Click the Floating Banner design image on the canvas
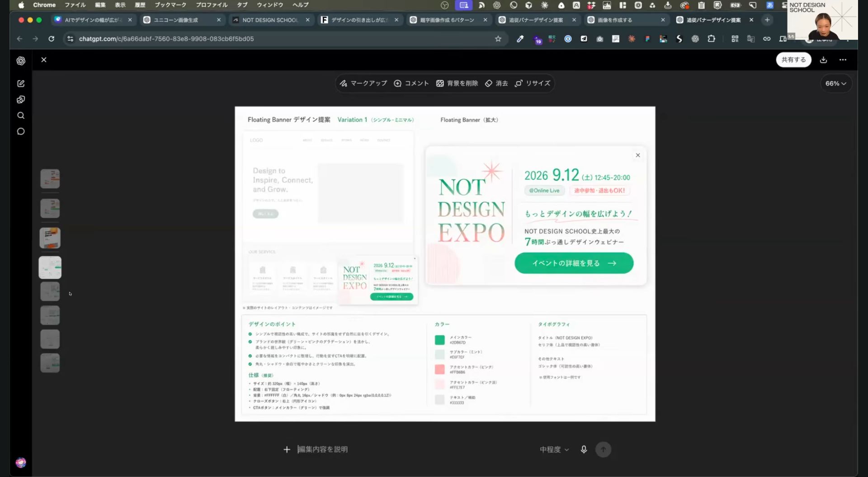This screenshot has width=868, height=477. click(x=445, y=264)
